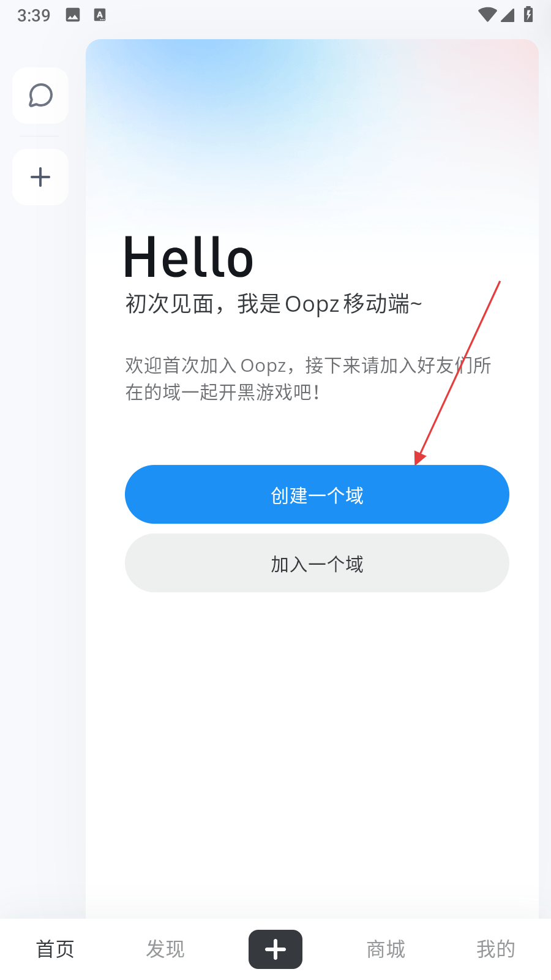Tap the Wi-Fi status icon
Image resolution: width=551 pixels, height=980 pixels.
click(x=487, y=15)
